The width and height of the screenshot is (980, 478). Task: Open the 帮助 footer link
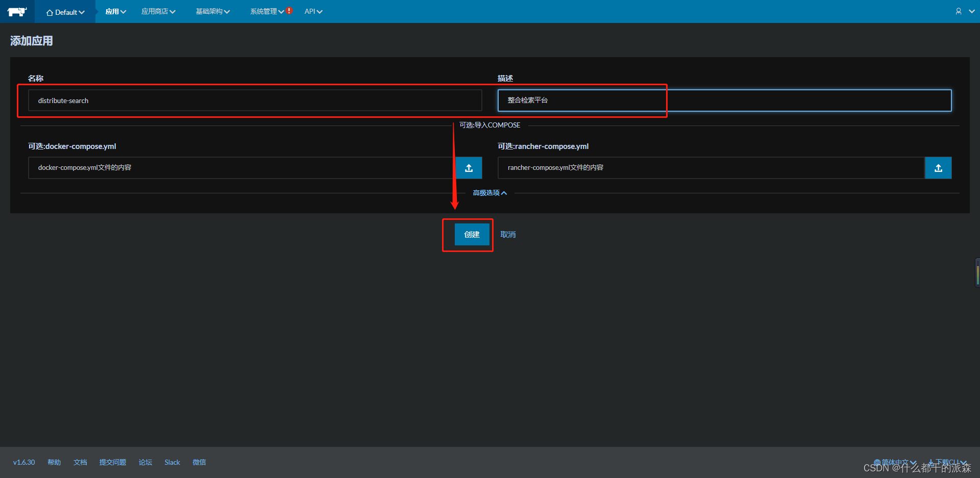[x=54, y=462]
